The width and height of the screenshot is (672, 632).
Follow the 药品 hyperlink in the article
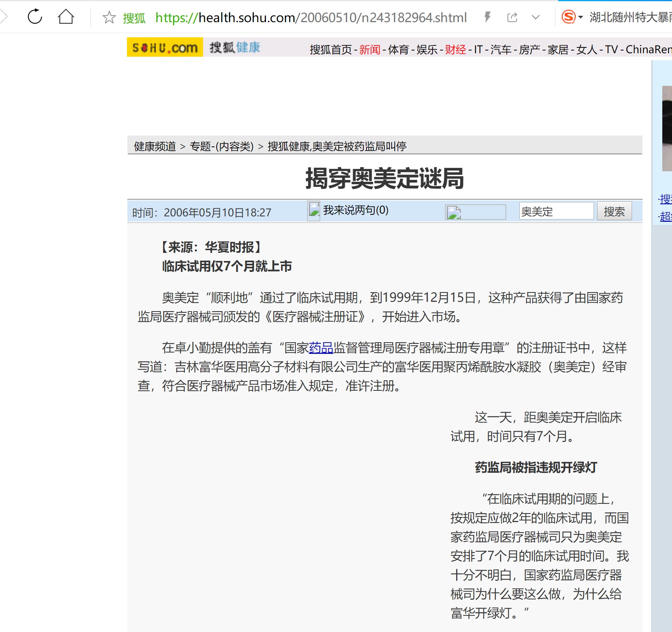[x=321, y=348]
